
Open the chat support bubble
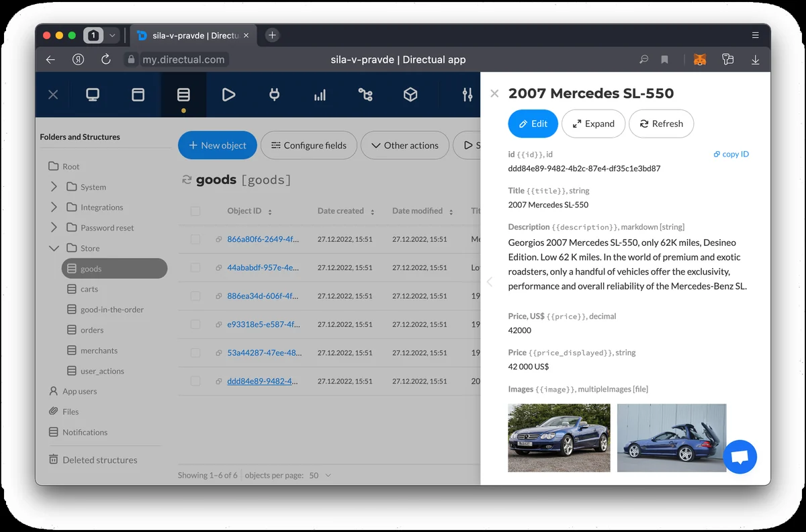coord(740,457)
